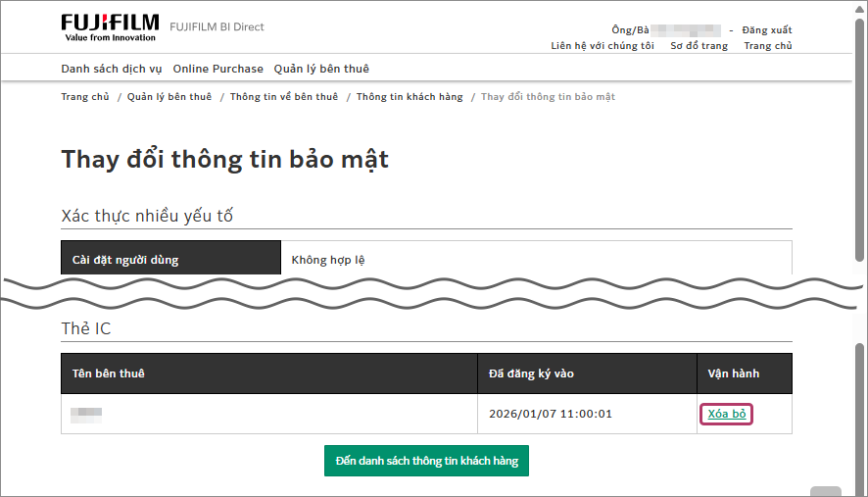
Task: Click the upper vertical scrollbar thumb
Action: 859,139
